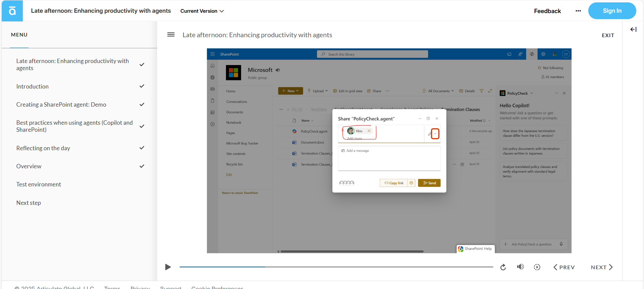Click the playback seekbar track

pos(336,267)
